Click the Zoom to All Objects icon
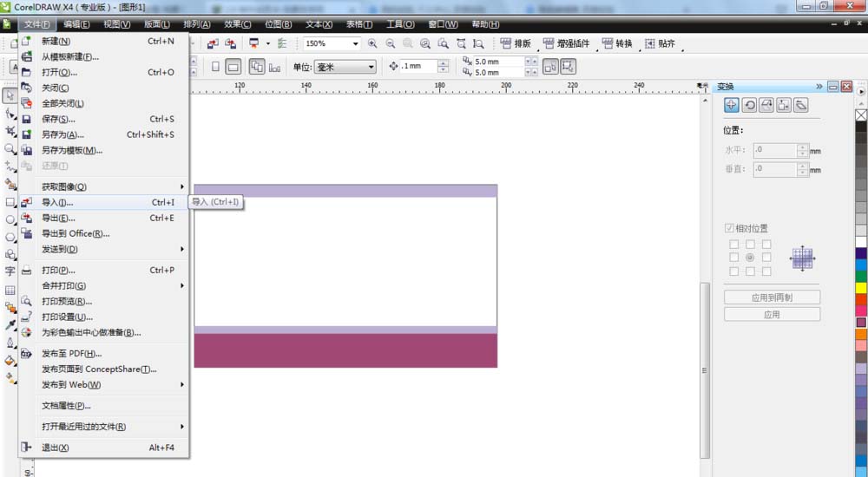 click(425, 43)
